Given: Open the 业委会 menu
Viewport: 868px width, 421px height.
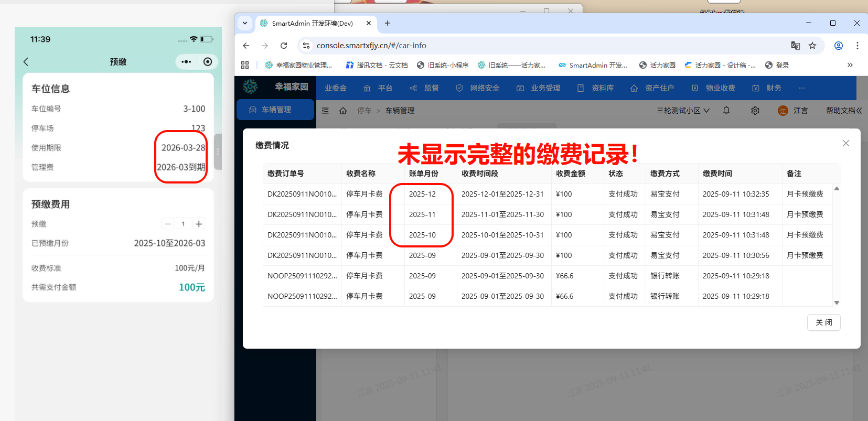Looking at the screenshot, I should (336, 88).
